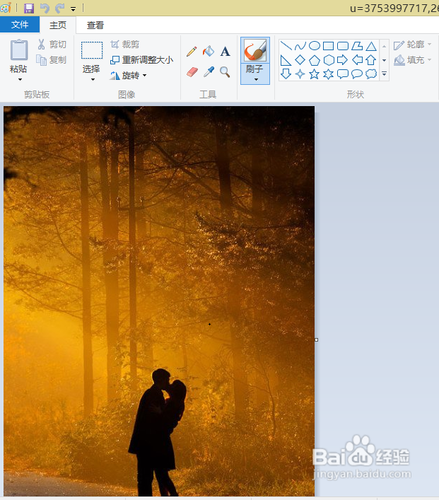Viewport: 439px width, 500px height.
Task: Cut the selection with 剪切
Action: point(52,44)
